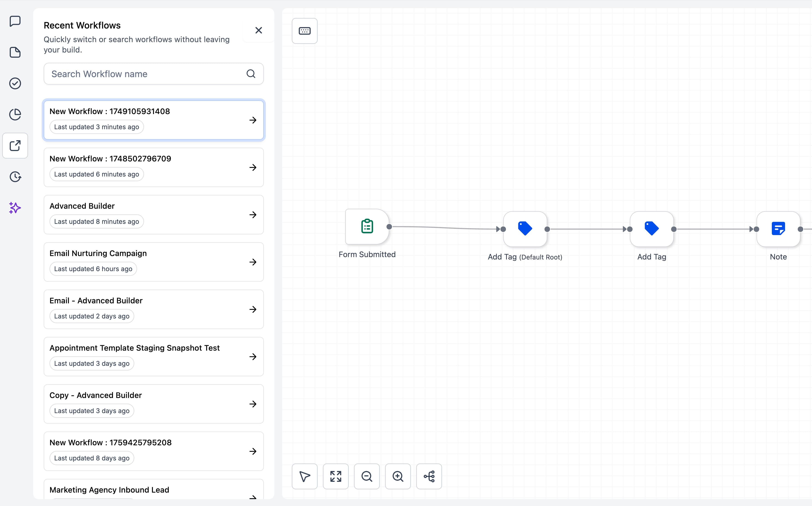Viewport: 812px width, 506px height.
Task: Auto-arrange workflow layout icon
Action: (429, 476)
